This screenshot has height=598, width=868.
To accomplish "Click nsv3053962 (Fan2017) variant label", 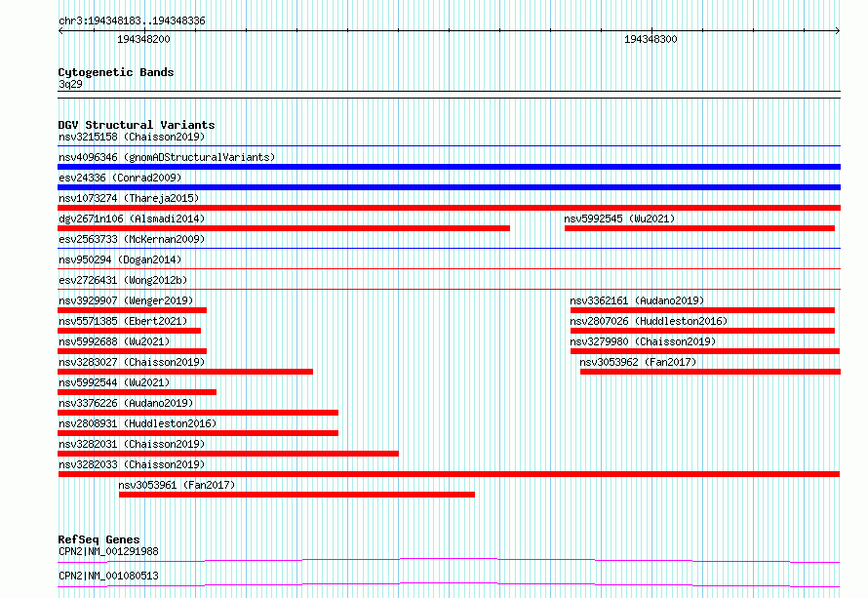I will point(638,362).
